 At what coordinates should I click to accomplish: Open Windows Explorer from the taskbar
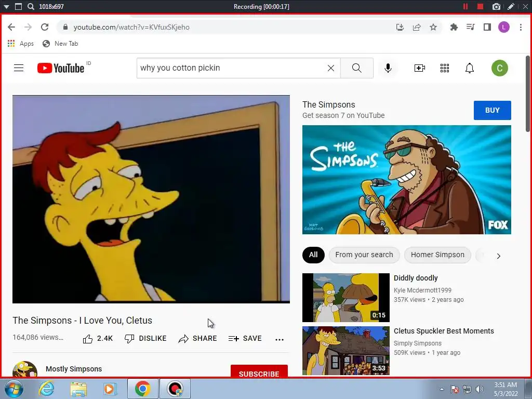pos(78,389)
